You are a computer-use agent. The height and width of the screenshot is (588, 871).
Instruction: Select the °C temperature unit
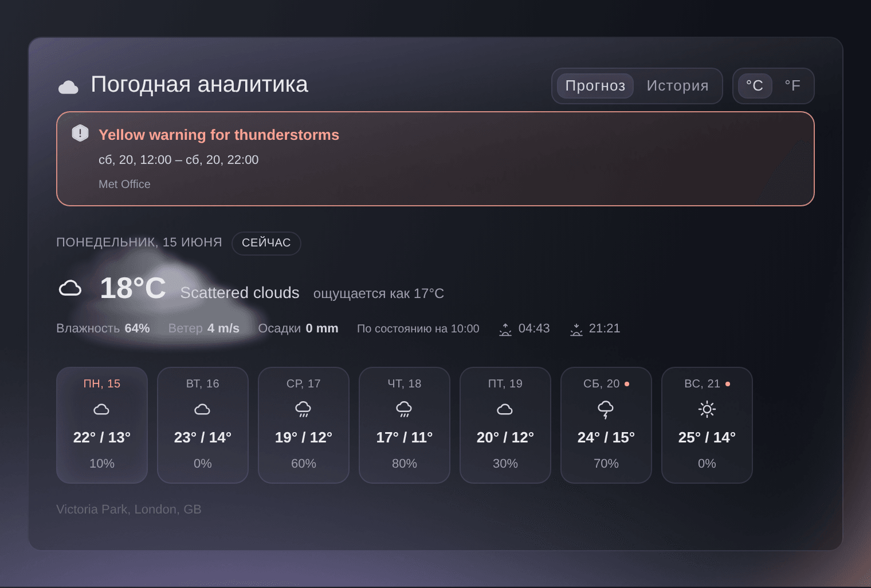[755, 86]
